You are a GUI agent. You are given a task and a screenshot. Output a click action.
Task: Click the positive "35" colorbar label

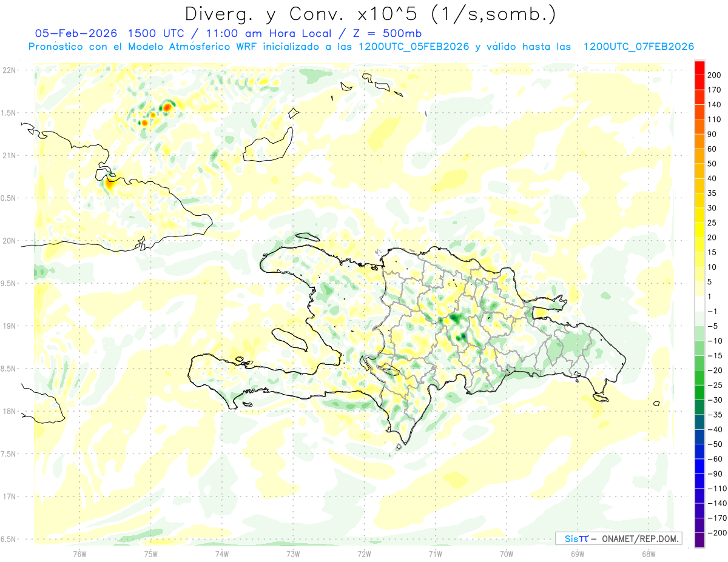coord(713,193)
